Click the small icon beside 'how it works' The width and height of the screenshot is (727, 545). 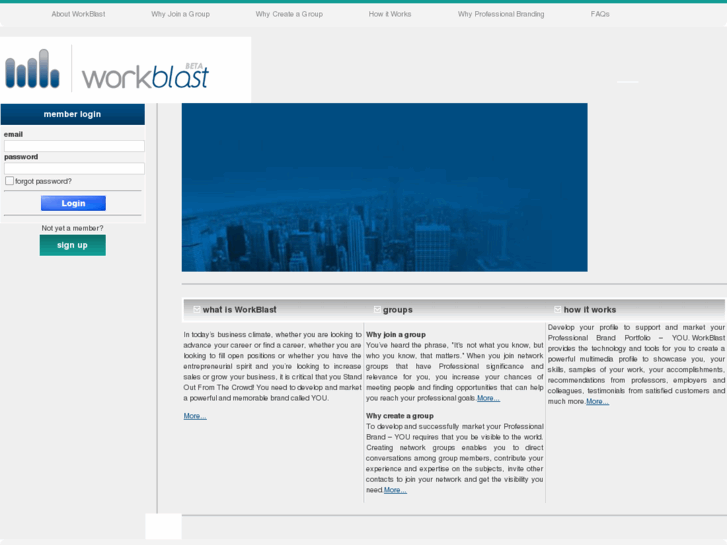click(x=557, y=309)
